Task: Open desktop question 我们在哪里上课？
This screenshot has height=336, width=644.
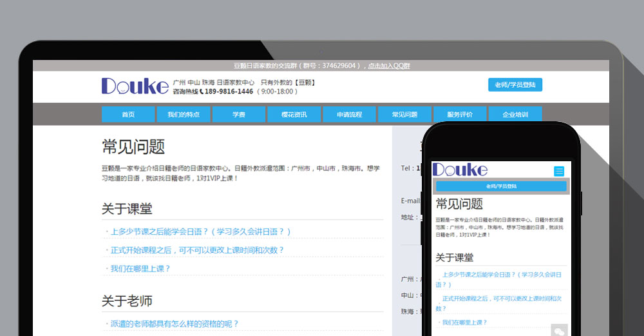Action: tap(140, 268)
